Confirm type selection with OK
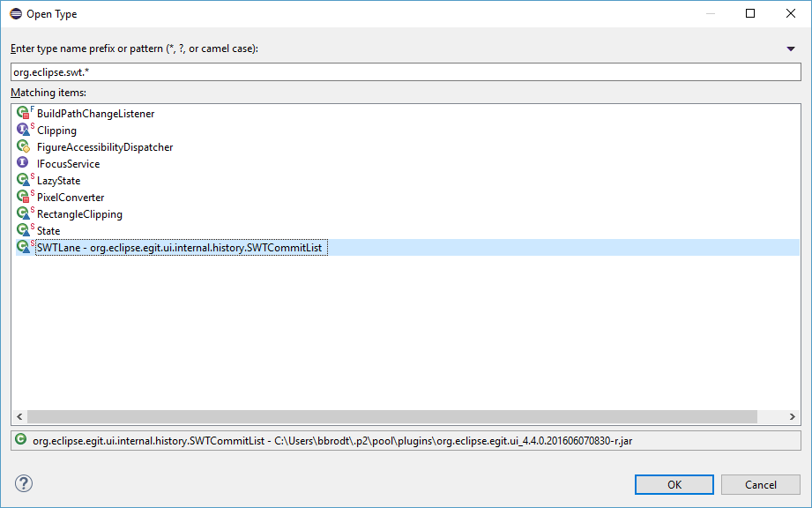Screen dimensions: 812x508 (x=674, y=484)
